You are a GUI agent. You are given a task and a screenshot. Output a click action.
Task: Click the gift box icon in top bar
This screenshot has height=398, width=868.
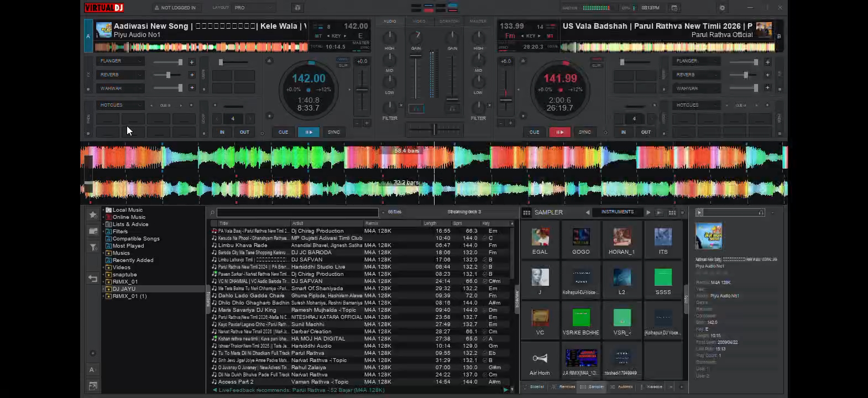click(x=297, y=8)
